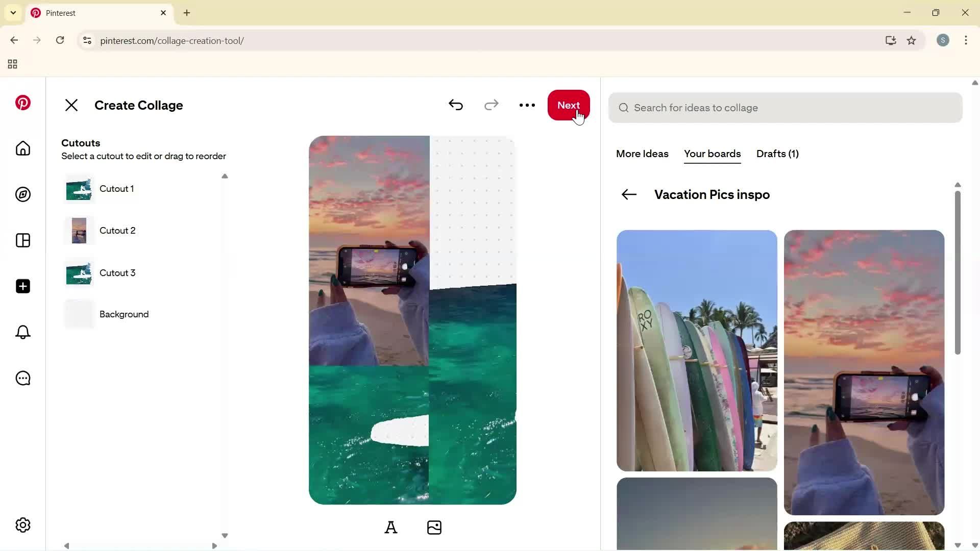
Task: Open the three-dot more options menu
Action: click(x=527, y=105)
